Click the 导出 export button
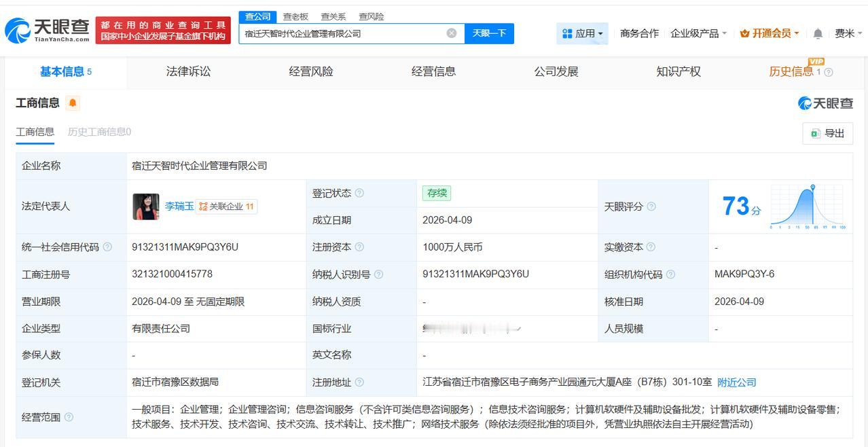Image resolution: width=868 pixels, height=447 pixels. 827,134
